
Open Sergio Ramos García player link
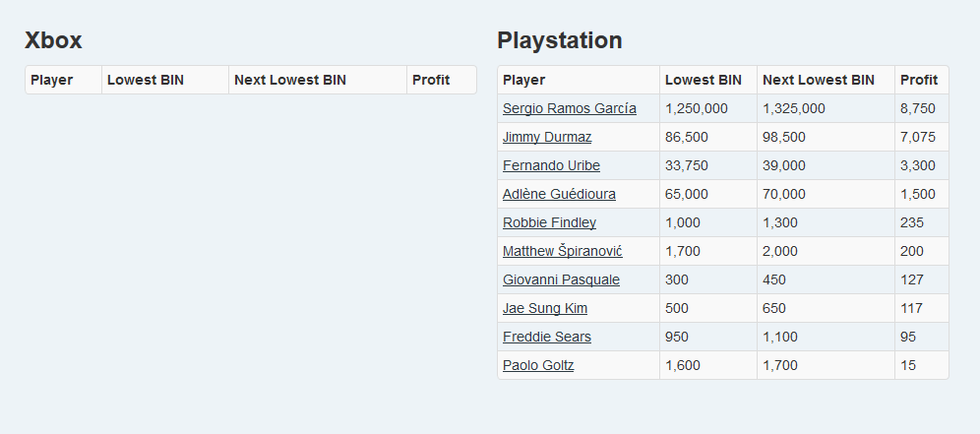(x=570, y=108)
